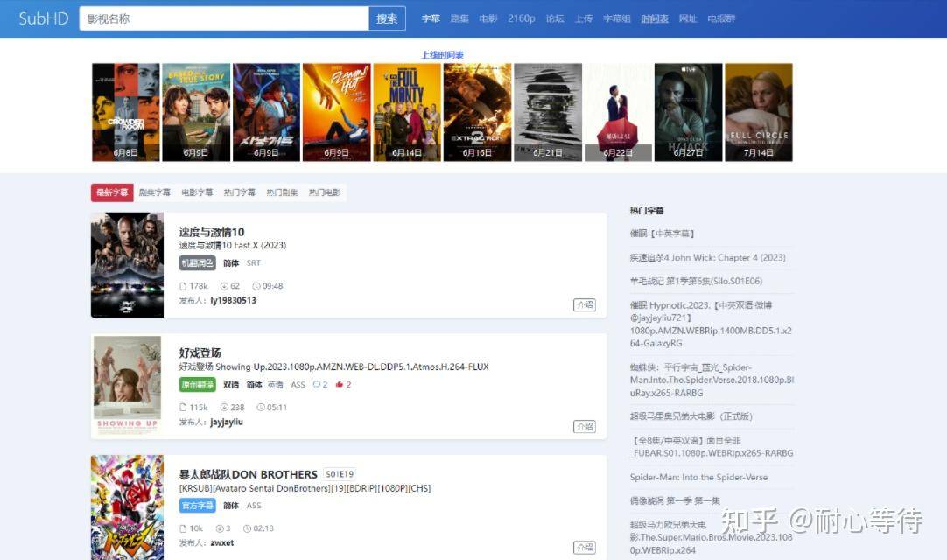
Task: Click the download count icon showing 238
Action: point(224,408)
